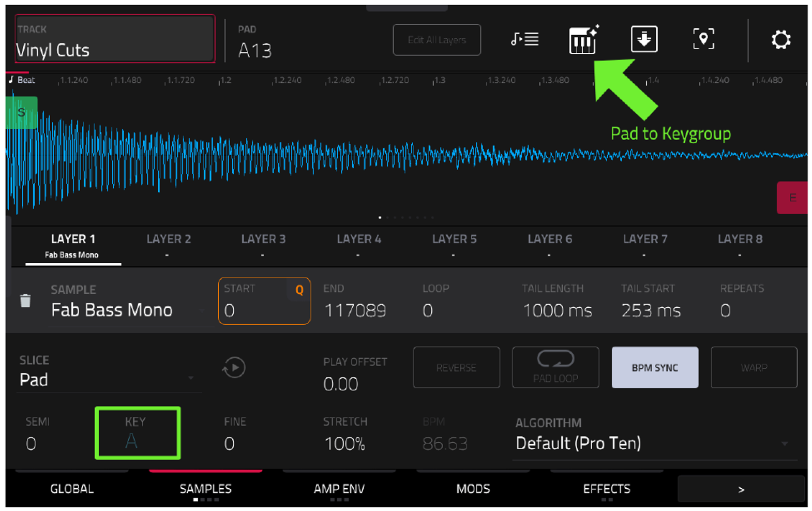Screen dimensions: 812x511
Task: Switch to Layer 2
Action: point(169,246)
